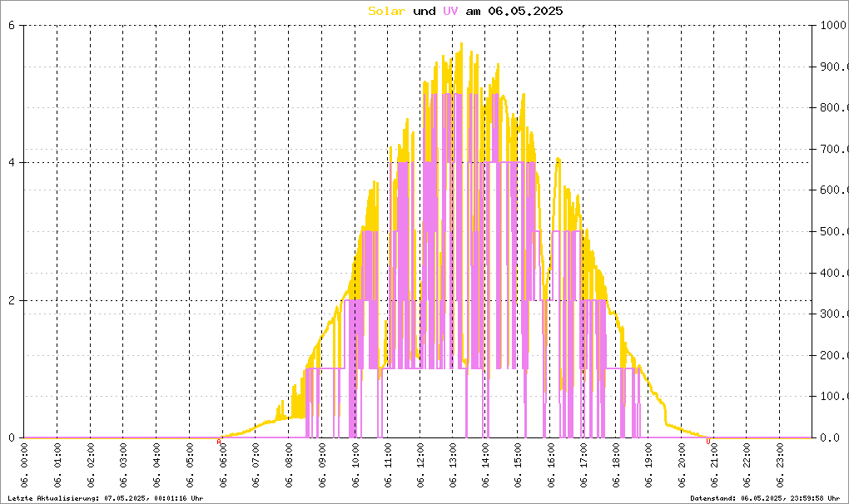Click right axis label '900.0'
The image size is (849, 504).
click(834, 67)
